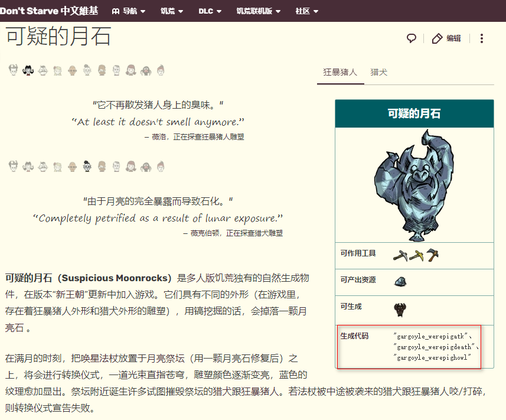
Task: Open the three-dot more actions menu
Action: click(481, 38)
